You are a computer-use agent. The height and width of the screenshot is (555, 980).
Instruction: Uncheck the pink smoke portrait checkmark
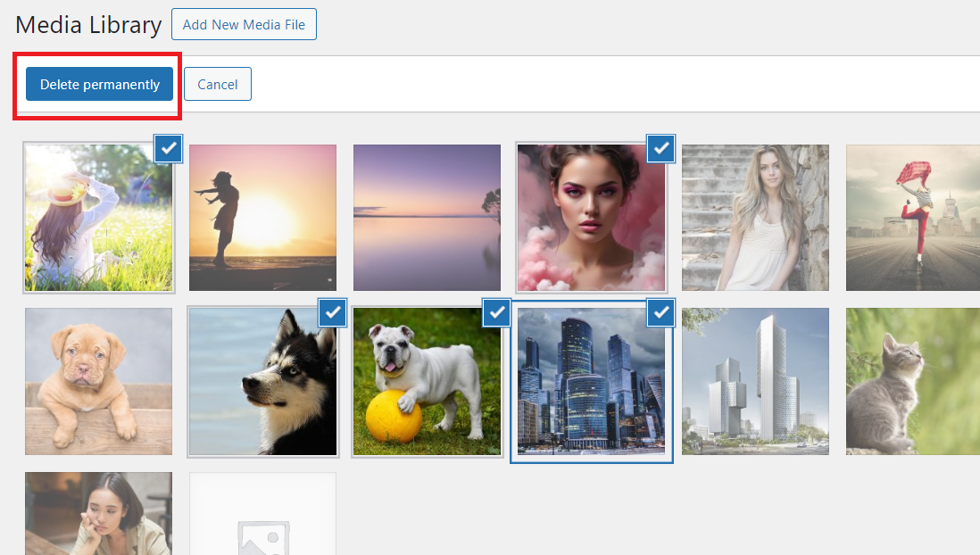[660, 149]
